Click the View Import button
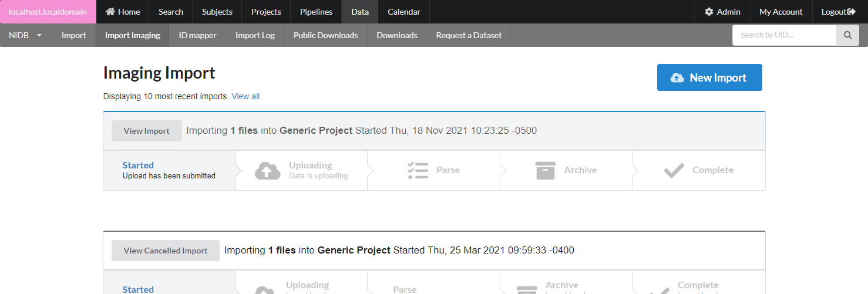This screenshot has height=294, width=868. (x=146, y=131)
